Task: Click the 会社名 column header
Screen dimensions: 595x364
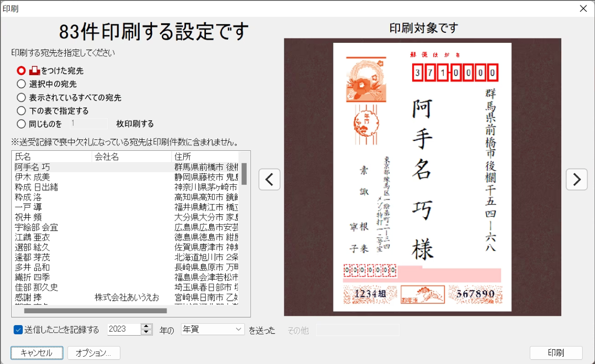Action: (x=131, y=156)
